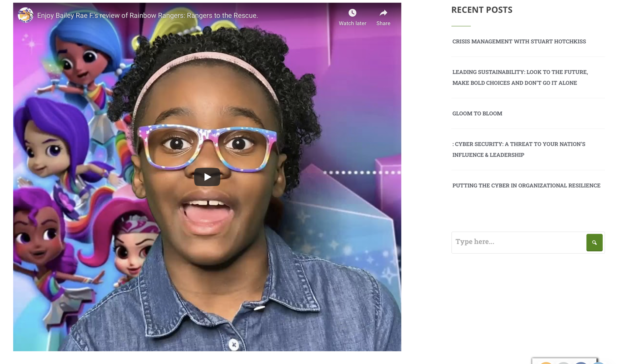The width and height of the screenshot is (624, 364).
Task: Open the video title link on YouTube
Action: [148, 15]
